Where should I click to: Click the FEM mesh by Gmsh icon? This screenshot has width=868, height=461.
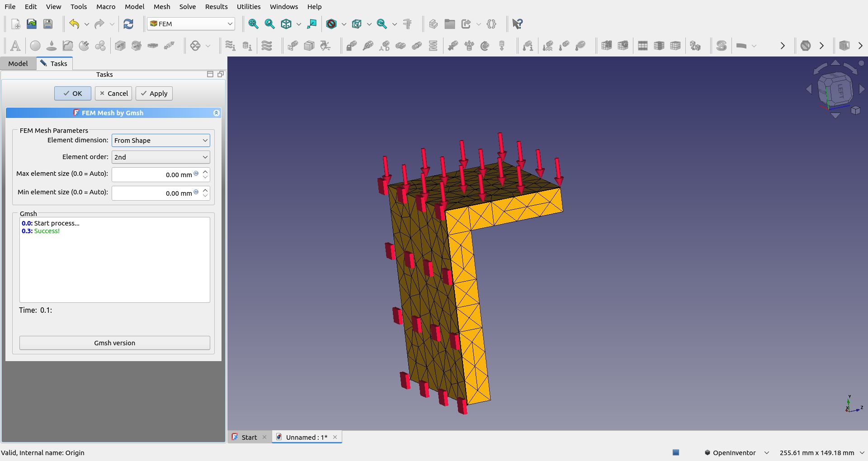tap(623, 46)
